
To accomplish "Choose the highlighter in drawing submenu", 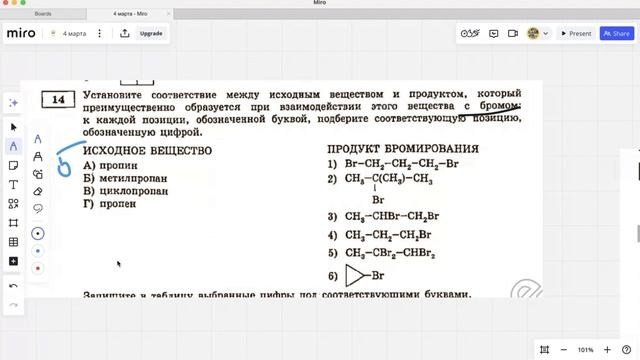I will [38, 156].
